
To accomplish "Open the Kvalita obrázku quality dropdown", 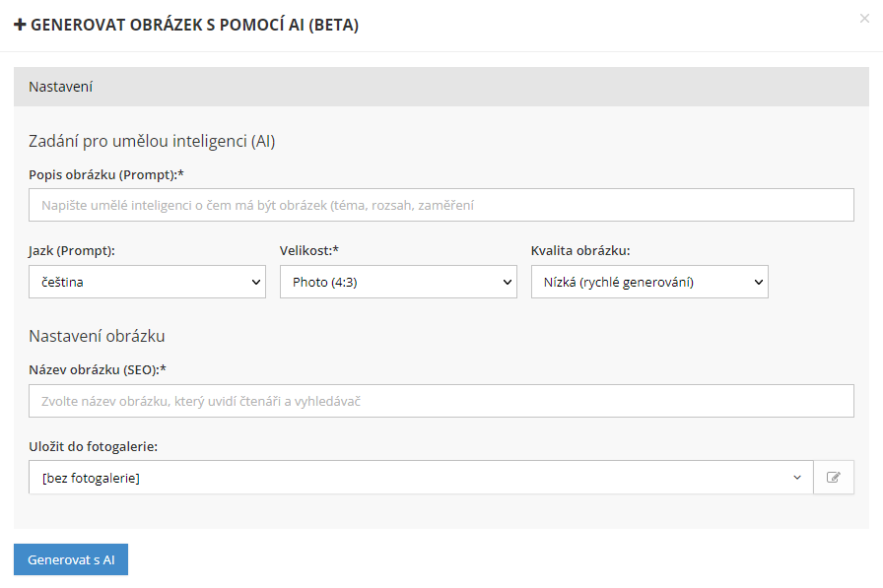I will (648, 282).
